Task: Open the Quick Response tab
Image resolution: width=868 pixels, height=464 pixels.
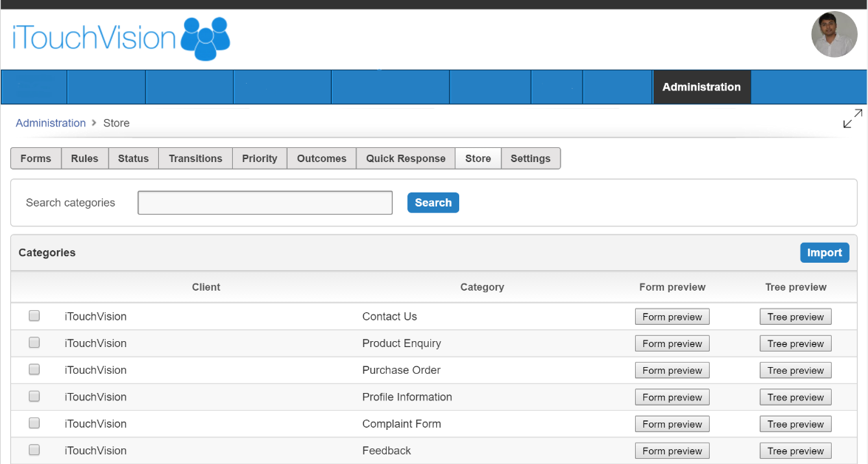Action: point(406,158)
